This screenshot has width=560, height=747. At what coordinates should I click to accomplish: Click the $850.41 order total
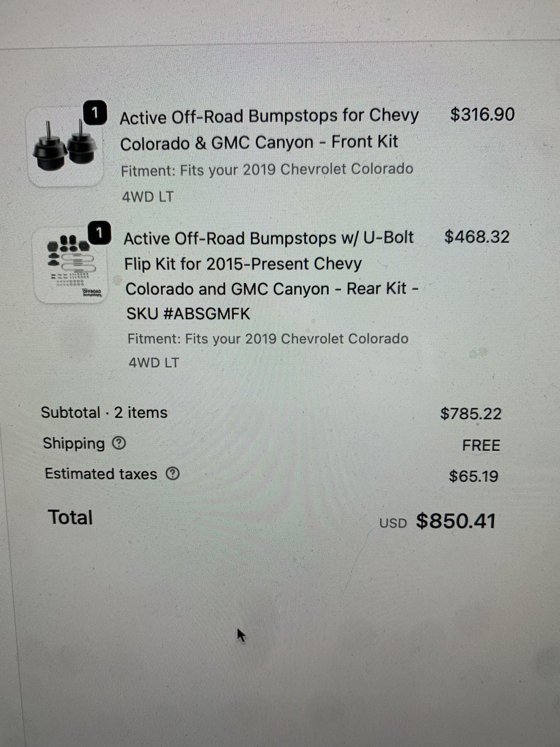click(456, 521)
